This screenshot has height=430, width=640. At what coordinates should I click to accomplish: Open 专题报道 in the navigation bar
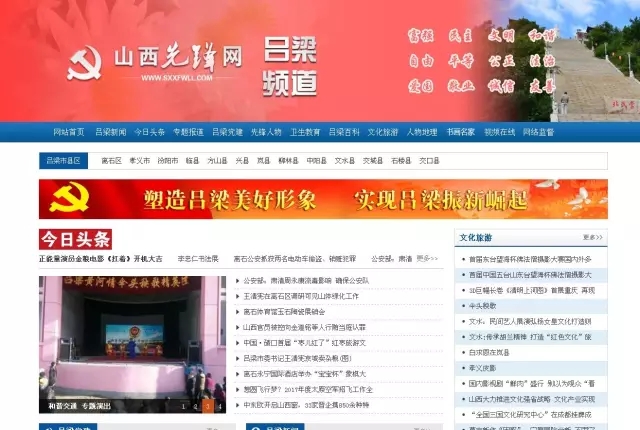coord(188,132)
